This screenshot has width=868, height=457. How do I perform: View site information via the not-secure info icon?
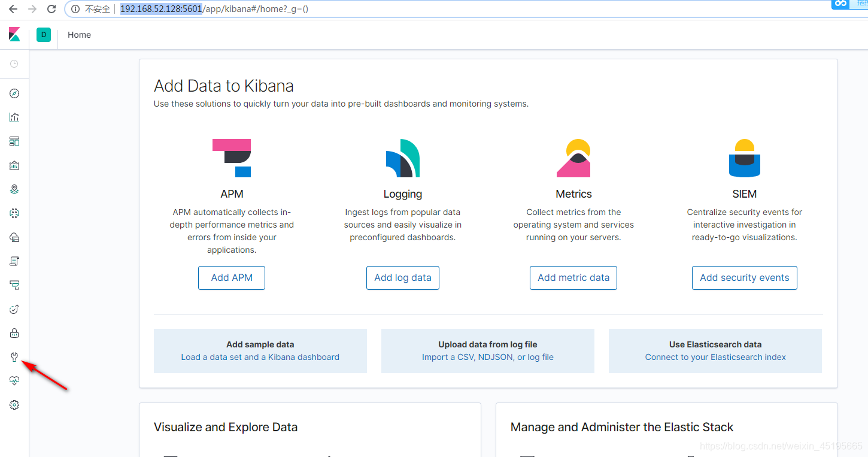(75, 9)
